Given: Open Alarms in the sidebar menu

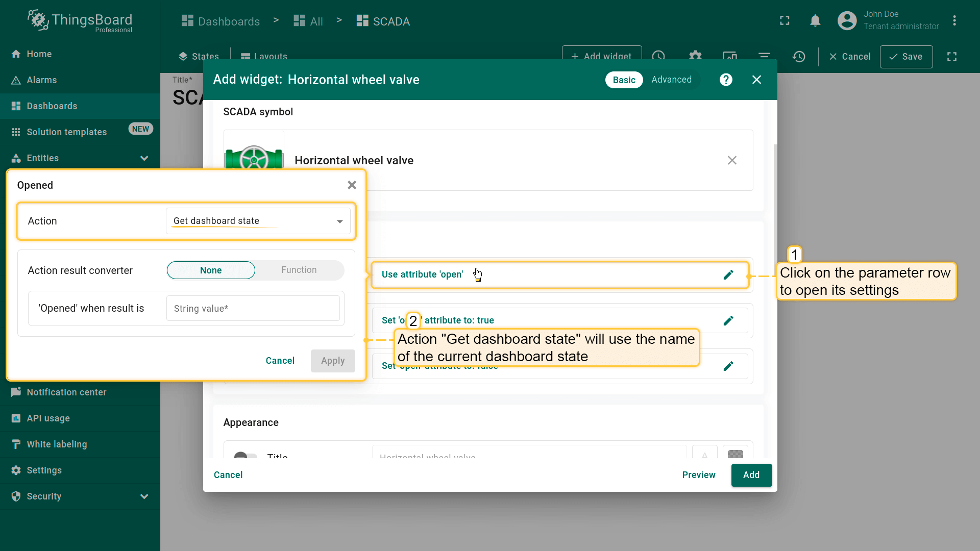Looking at the screenshot, I should click(42, 80).
